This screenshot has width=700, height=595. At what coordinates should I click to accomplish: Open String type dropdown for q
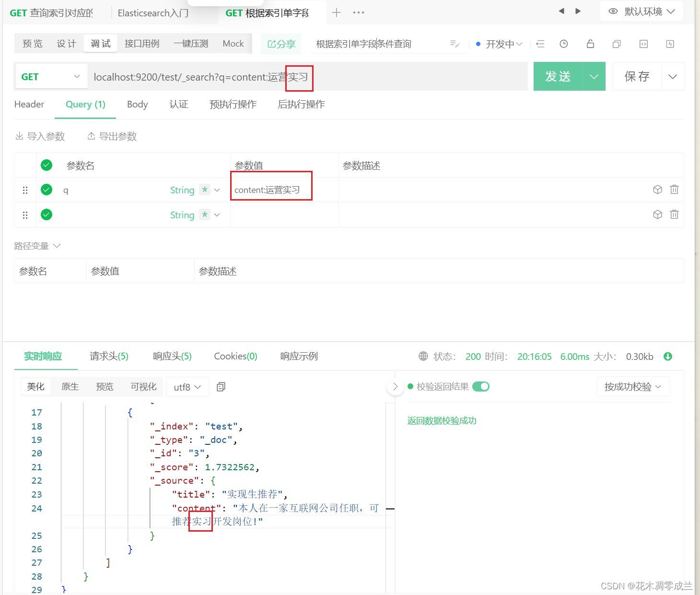[x=195, y=190]
